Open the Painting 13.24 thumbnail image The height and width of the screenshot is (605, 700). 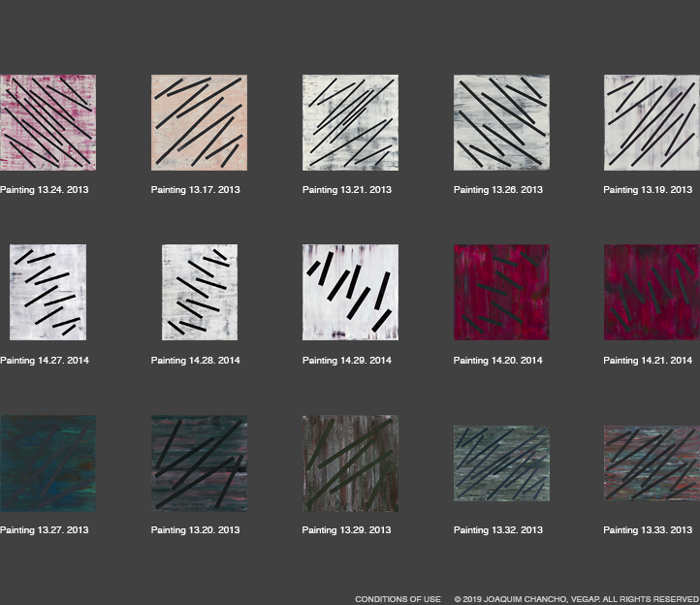(x=48, y=122)
